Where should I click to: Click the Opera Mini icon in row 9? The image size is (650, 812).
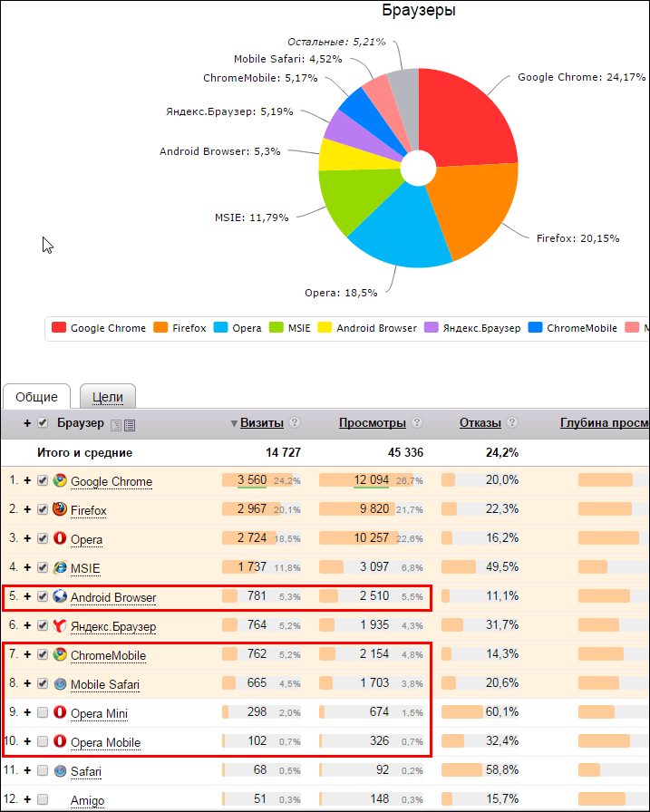click(x=60, y=712)
